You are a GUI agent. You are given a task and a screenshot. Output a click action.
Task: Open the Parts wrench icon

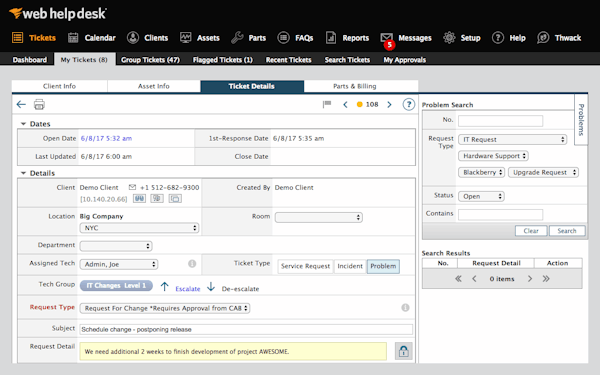(237, 38)
